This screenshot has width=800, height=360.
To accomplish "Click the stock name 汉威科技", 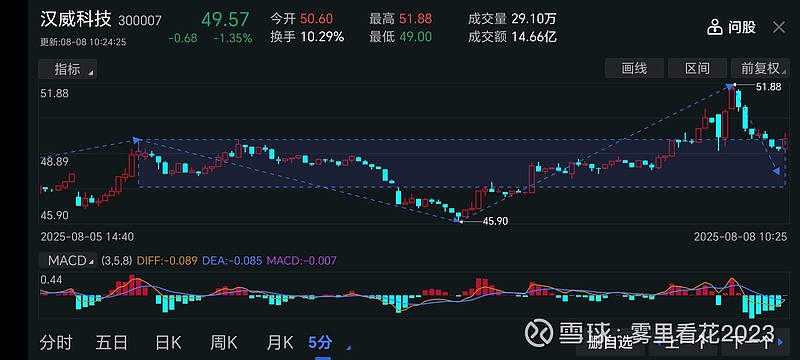I will [76, 19].
